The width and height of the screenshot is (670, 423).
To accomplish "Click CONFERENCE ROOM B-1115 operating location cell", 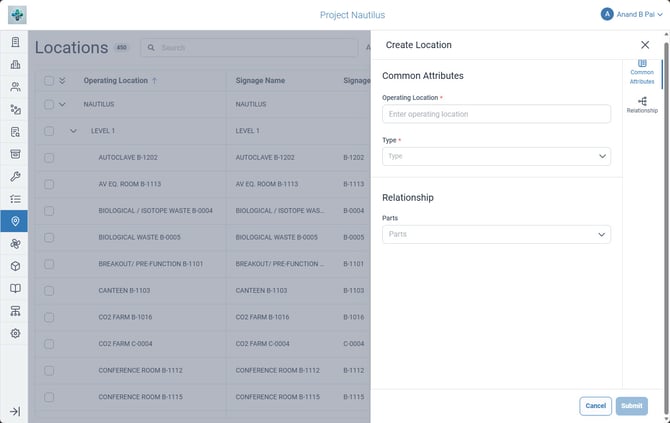I will pyautogui.click(x=140, y=397).
